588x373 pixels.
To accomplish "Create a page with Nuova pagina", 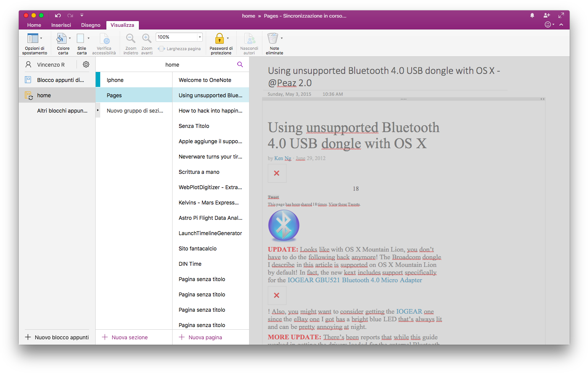I will 201,337.
